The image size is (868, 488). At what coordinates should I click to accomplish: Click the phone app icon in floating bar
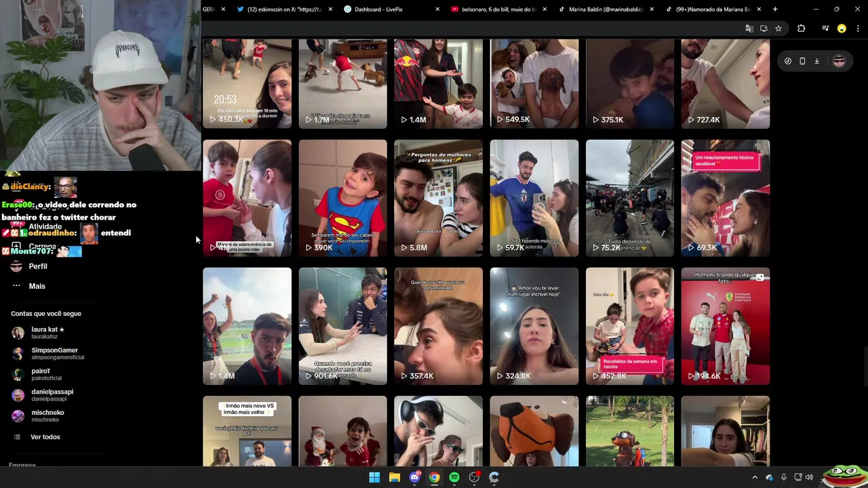(x=802, y=61)
